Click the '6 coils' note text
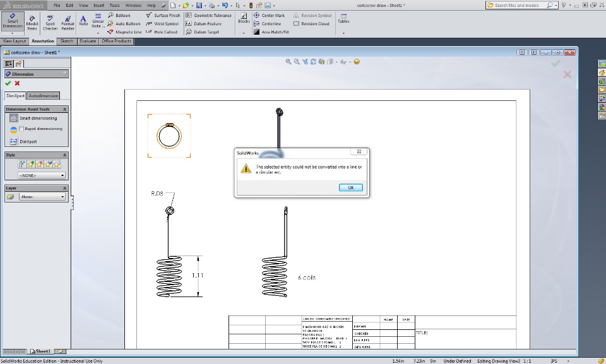 307,278
